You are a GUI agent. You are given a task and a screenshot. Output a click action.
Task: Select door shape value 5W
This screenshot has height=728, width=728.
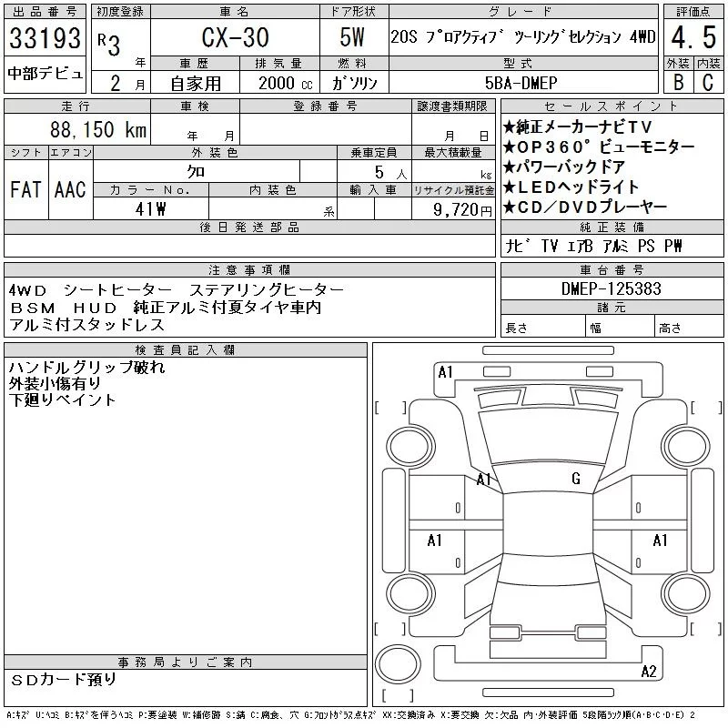(x=352, y=37)
